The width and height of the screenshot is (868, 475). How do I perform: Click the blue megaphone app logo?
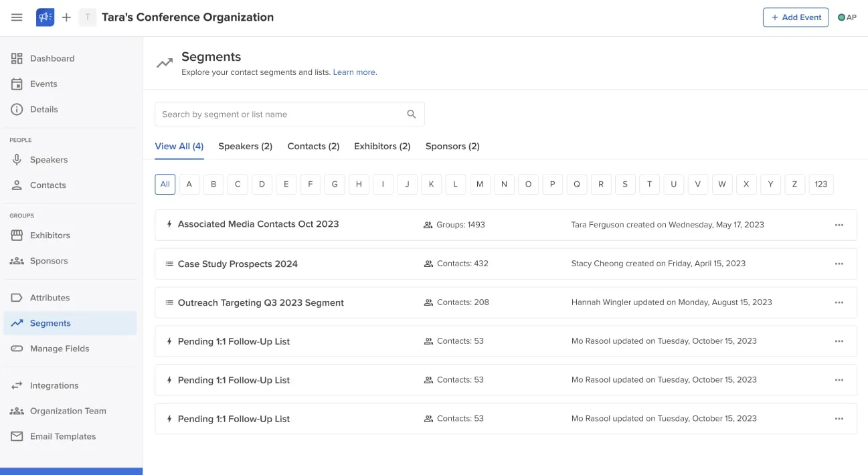point(46,17)
